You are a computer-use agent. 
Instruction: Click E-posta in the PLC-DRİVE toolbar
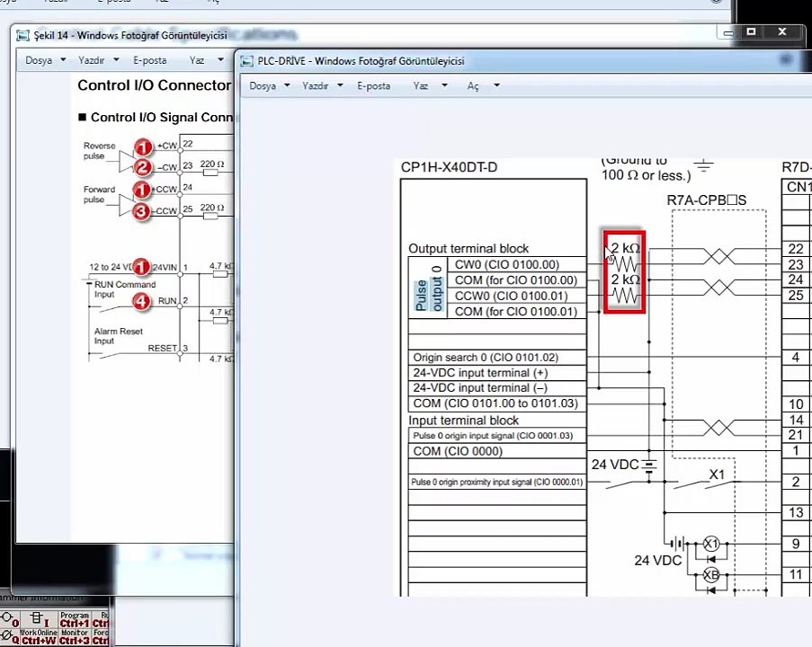pyautogui.click(x=374, y=86)
